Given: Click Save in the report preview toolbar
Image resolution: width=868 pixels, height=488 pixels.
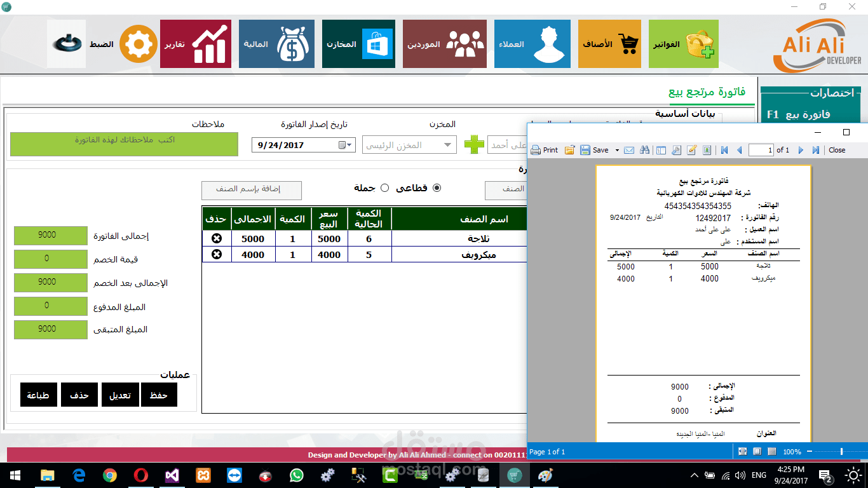Looking at the screenshot, I should [x=595, y=150].
